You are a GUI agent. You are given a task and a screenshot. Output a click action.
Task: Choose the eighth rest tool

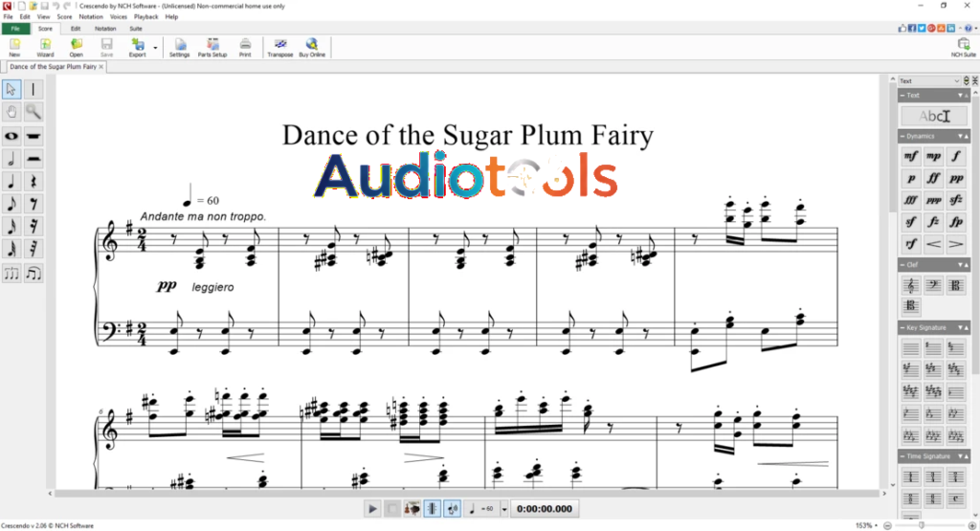coord(33,204)
